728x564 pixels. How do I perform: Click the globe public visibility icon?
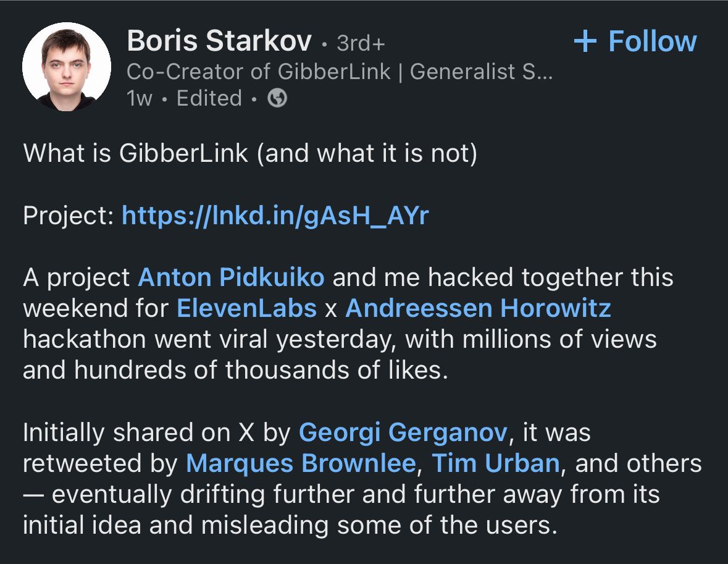click(x=277, y=98)
